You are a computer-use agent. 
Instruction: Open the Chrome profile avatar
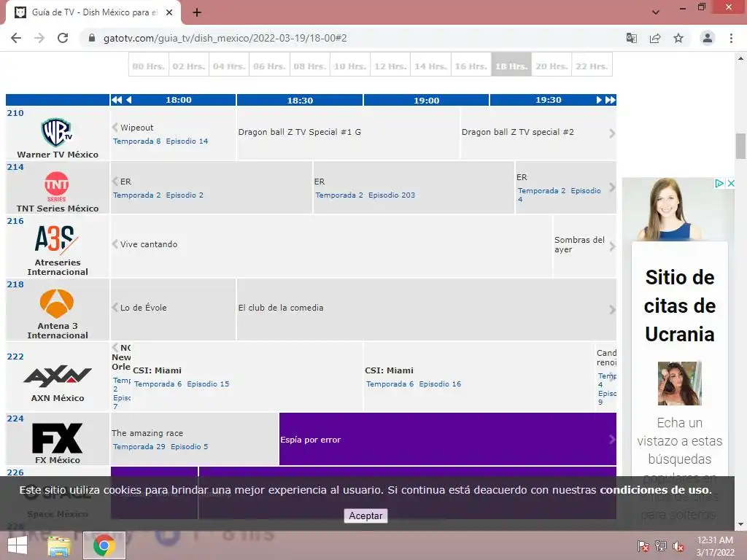[x=708, y=38]
